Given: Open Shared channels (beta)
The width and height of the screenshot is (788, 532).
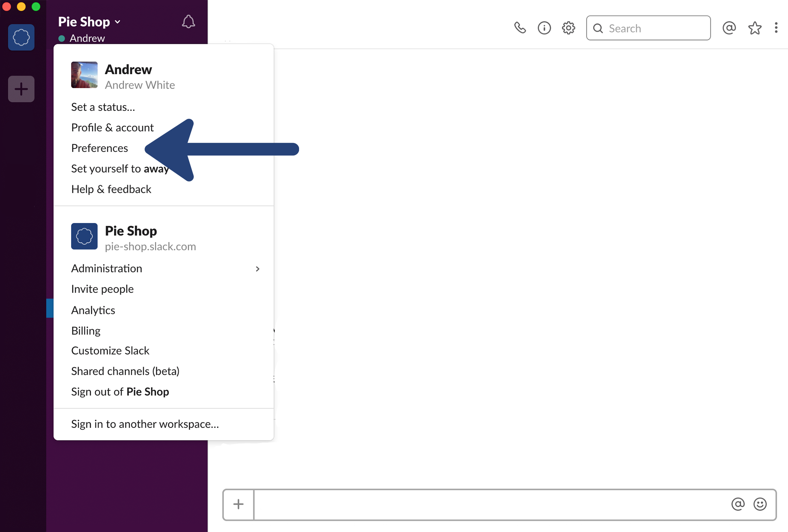Looking at the screenshot, I should [x=125, y=371].
